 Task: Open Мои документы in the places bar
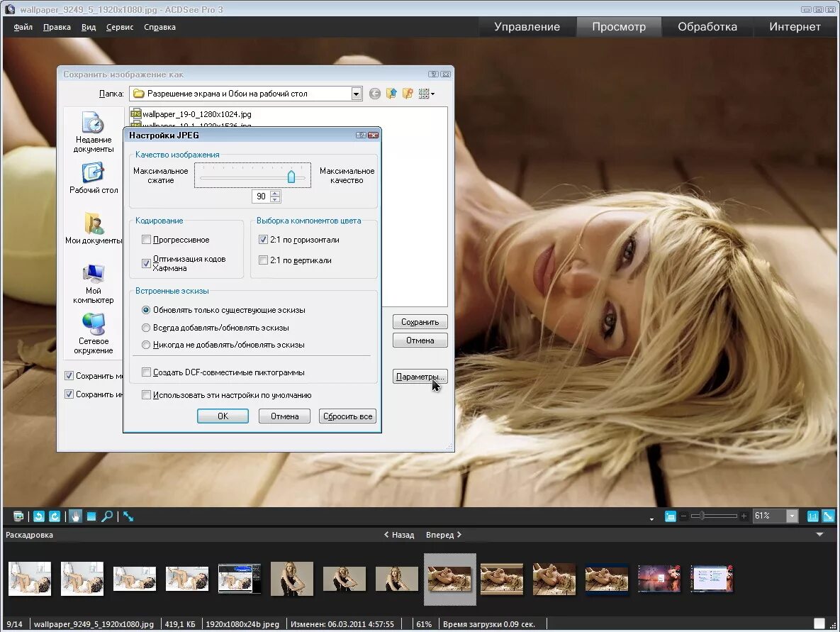[x=93, y=229]
